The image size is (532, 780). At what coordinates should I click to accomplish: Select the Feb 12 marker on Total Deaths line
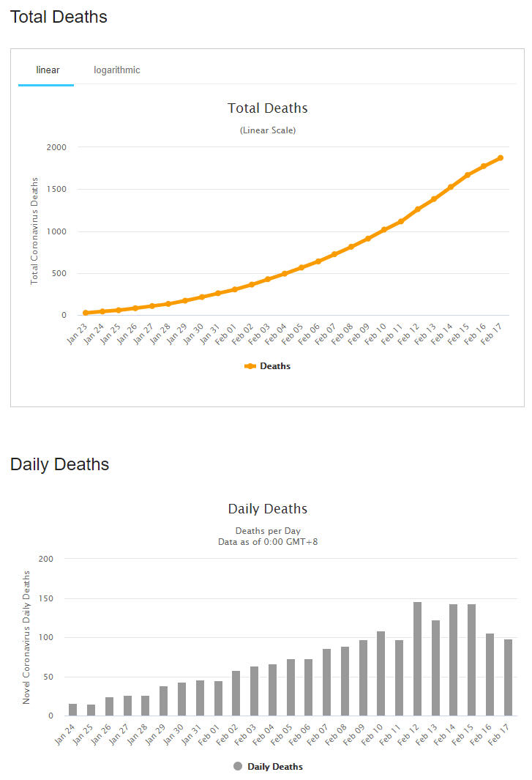point(418,209)
